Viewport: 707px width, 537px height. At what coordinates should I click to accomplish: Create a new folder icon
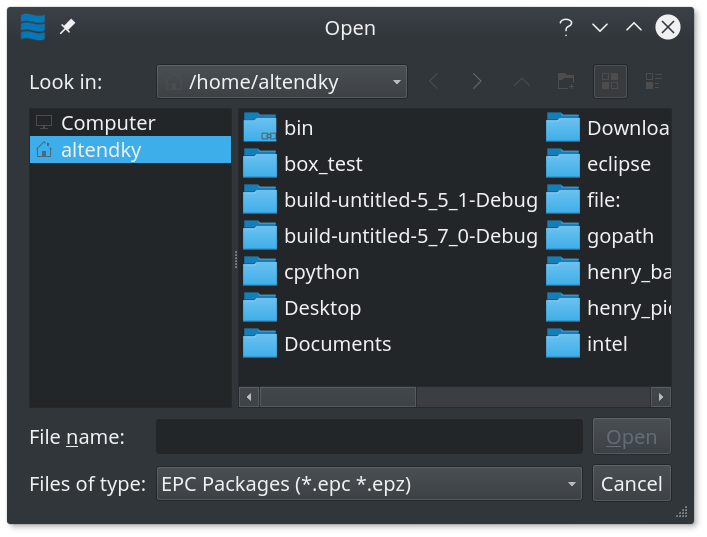[x=566, y=82]
